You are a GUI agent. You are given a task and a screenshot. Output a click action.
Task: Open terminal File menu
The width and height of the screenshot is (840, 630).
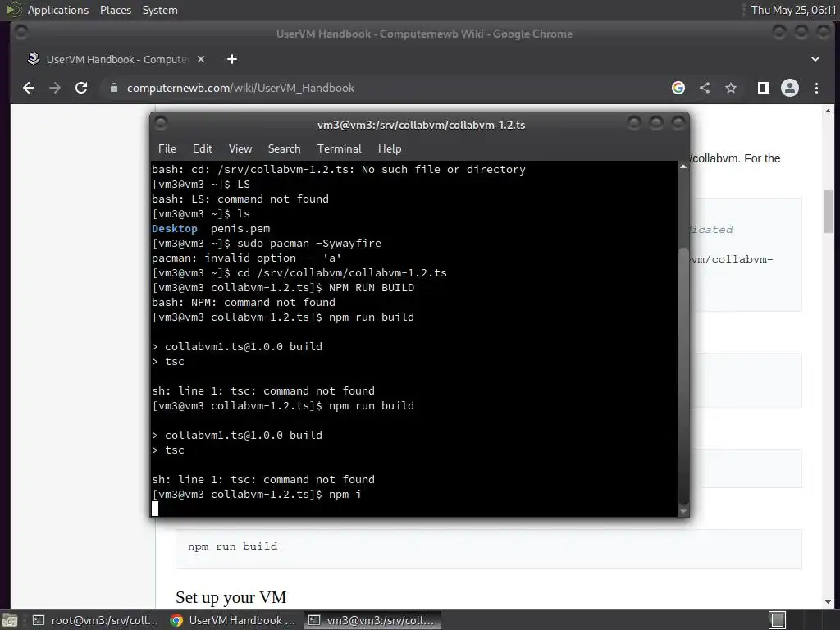(x=167, y=148)
